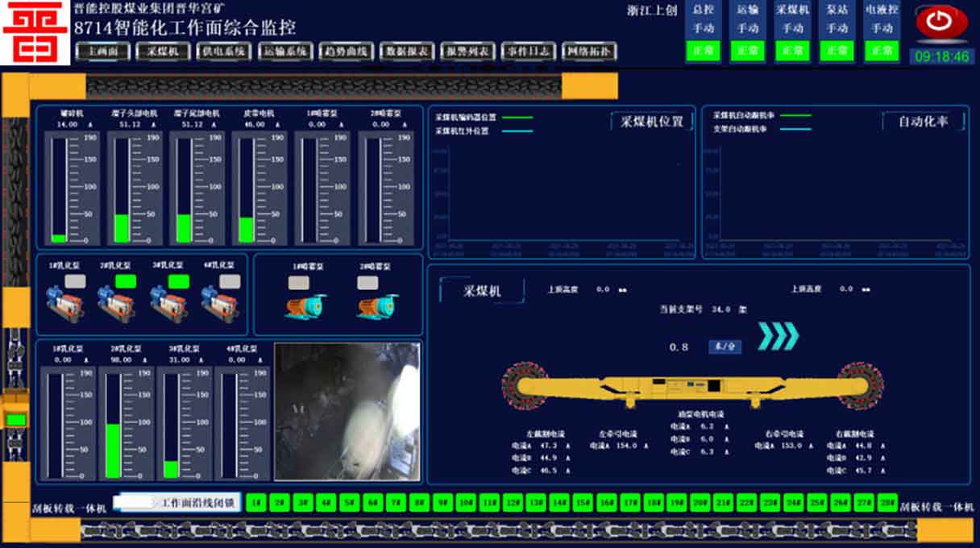This screenshot has height=548, width=980.
Task: Open the 报警列表 alarm list tab
Action: click(x=467, y=52)
